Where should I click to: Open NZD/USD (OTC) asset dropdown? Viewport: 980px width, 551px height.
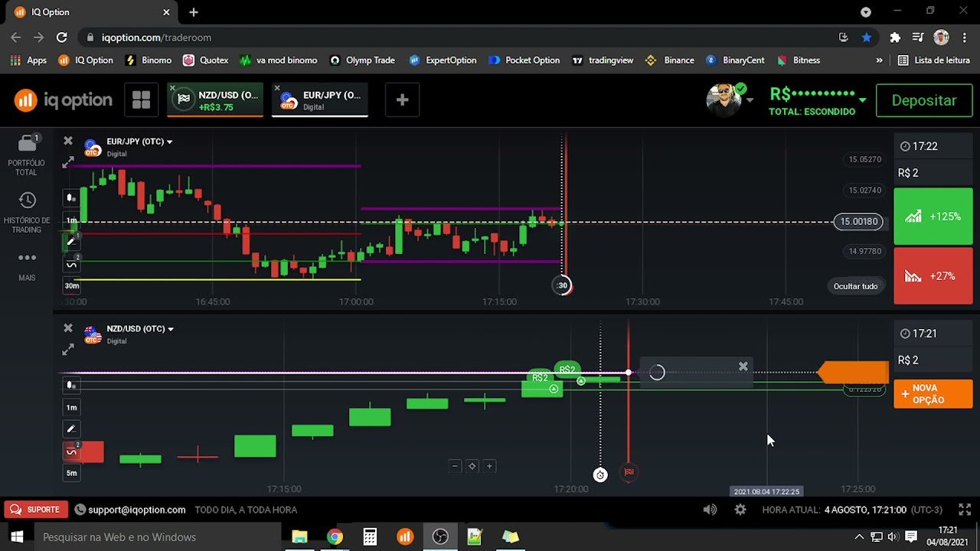click(140, 329)
